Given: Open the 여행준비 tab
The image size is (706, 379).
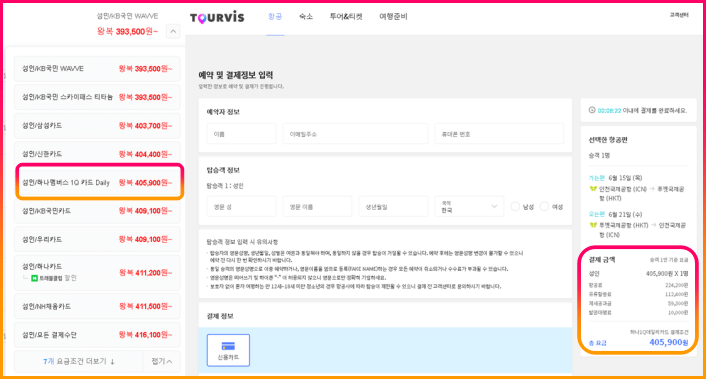Looking at the screenshot, I should point(393,17).
